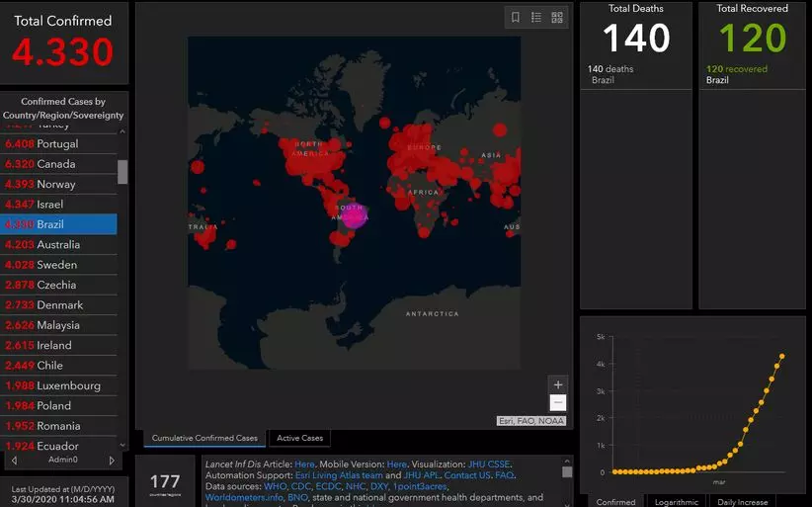Switch to Active Cases tab
Viewport: 812px width, 507px height.
(x=300, y=438)
